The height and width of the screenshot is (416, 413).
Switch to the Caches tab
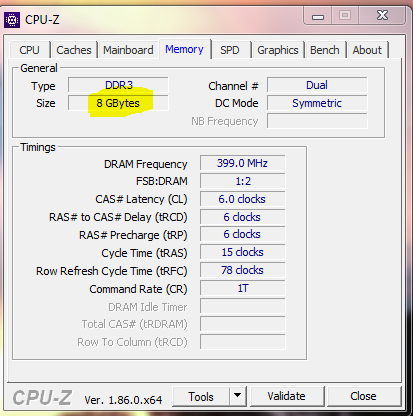[x=74, y=50]
